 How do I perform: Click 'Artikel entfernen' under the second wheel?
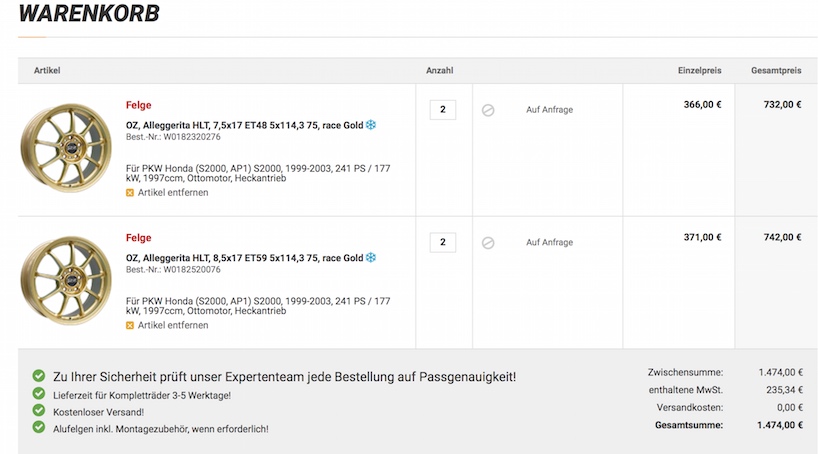(x=173, y=325)
